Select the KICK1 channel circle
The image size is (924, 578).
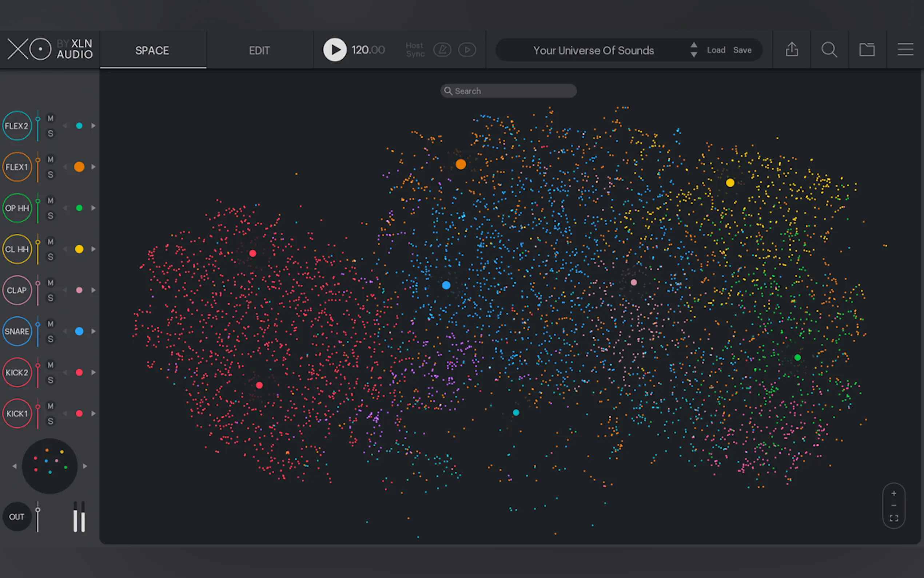point(17,413)
